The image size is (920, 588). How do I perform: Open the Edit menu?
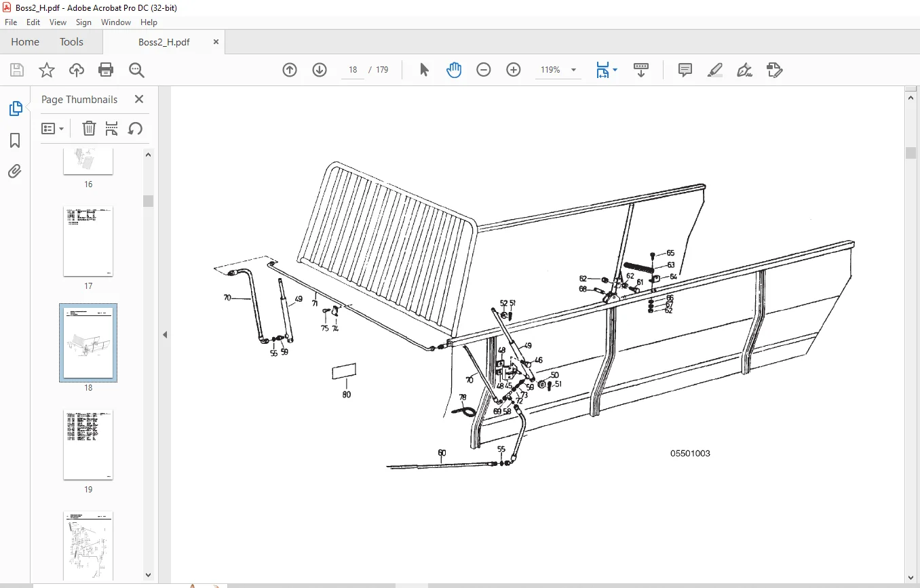click(33, 22)
